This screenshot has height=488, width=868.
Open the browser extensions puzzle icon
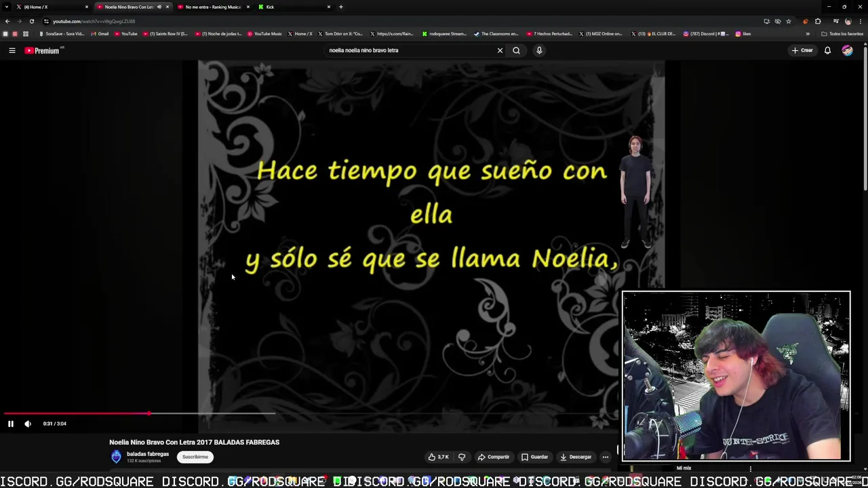point(818,21)
